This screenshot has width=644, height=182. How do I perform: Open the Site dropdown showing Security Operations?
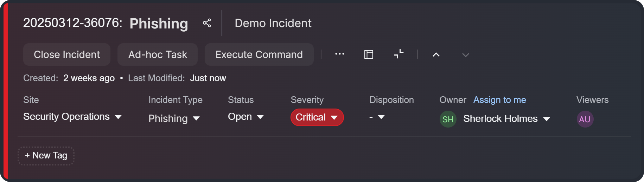(72, 117)
